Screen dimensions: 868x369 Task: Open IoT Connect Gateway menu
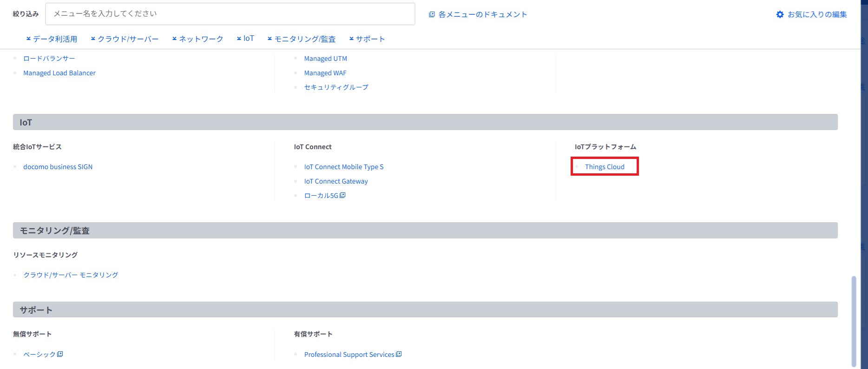[x=336, y=181]
